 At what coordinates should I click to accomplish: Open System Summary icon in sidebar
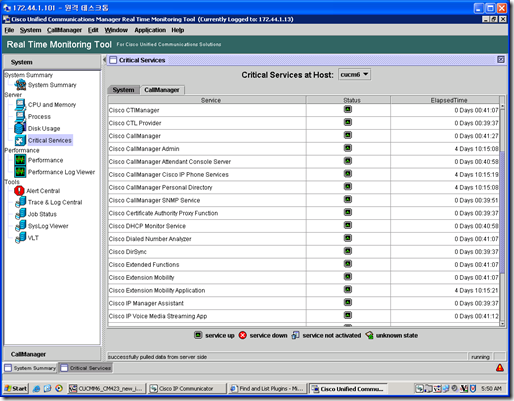[x=20, y=85]
